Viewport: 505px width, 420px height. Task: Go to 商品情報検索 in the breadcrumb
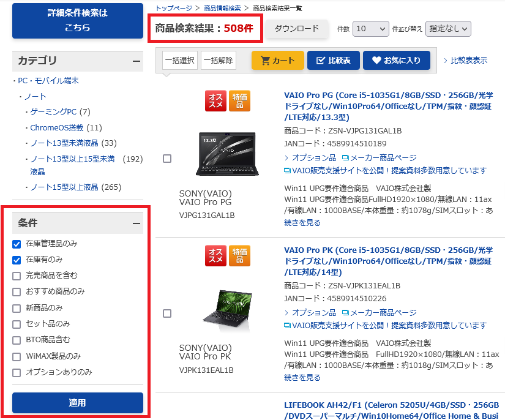222,8
